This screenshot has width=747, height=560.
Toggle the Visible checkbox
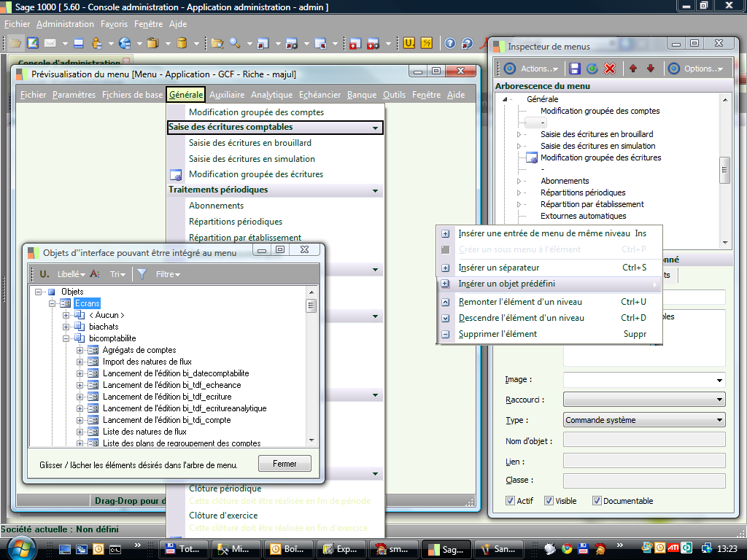coord(549,500)
